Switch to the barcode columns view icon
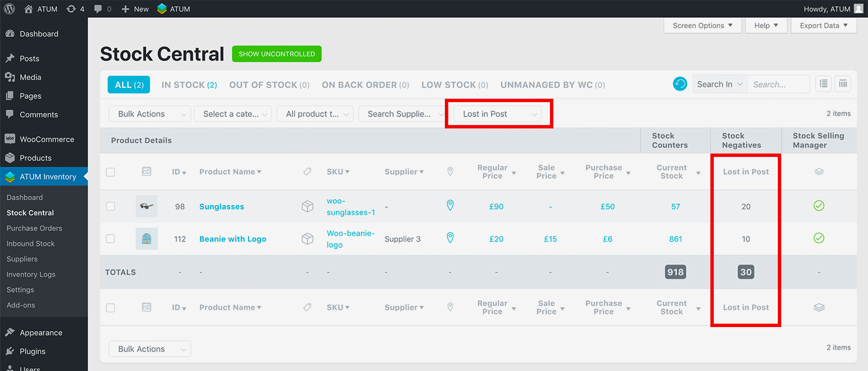Screen dimensions: 868x371 843,84
